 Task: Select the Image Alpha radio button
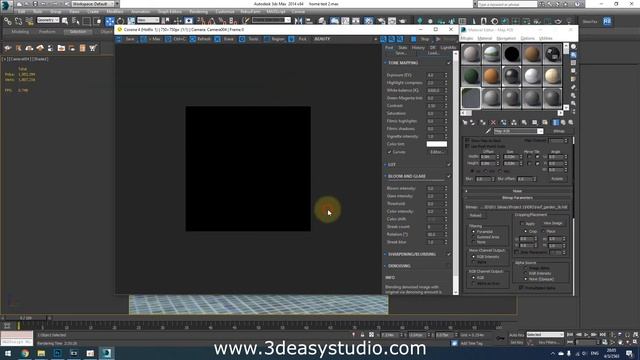[526, 268]
